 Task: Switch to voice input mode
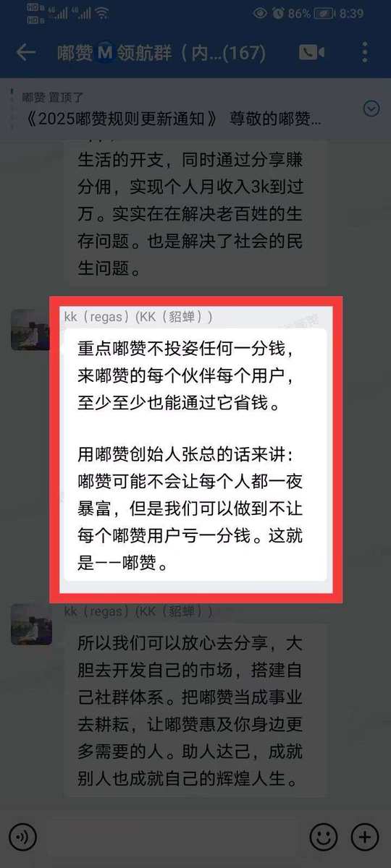click(25, 837)
